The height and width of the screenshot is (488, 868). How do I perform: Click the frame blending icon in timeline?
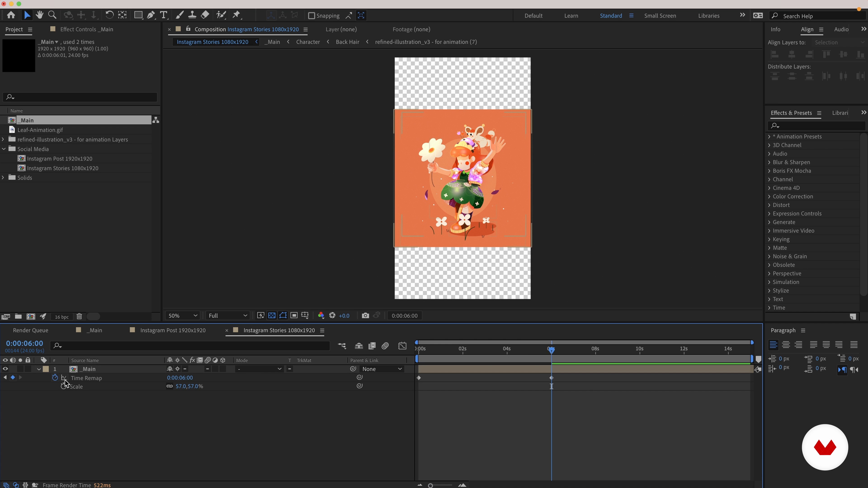[372, 346]
